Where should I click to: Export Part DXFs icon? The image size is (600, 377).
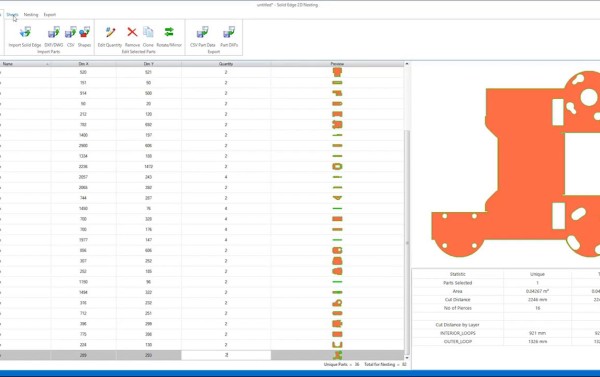(229, 32)
